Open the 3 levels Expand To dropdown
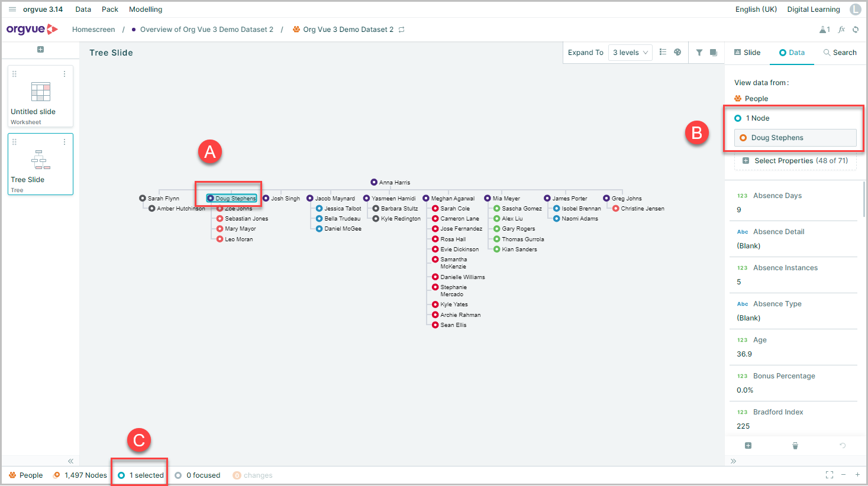This screenshot has width=868, height=486. pyautogui.click(x=630, y=53)
